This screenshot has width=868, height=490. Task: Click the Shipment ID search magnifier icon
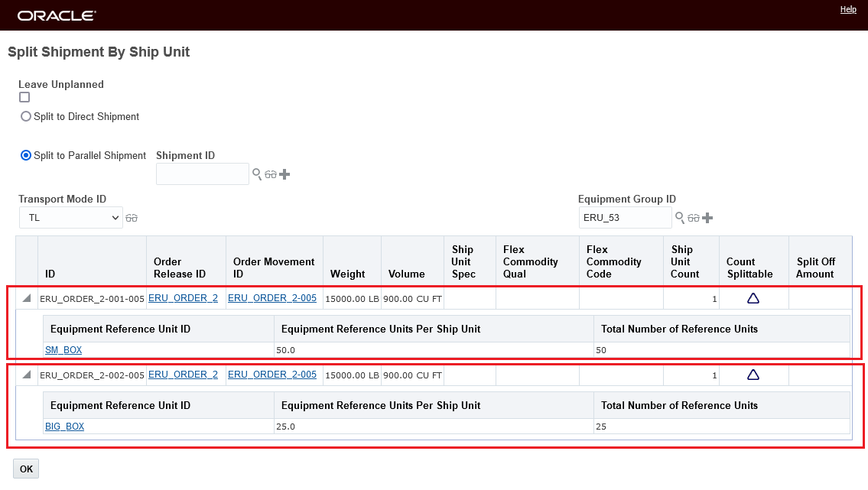pos(257,174)
